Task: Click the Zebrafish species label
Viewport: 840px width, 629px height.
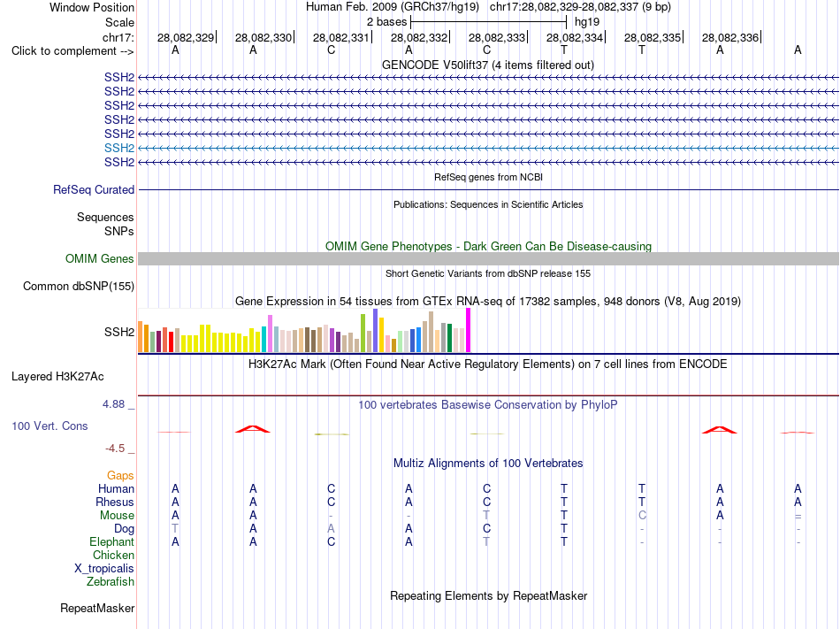Action: (111, 581)
